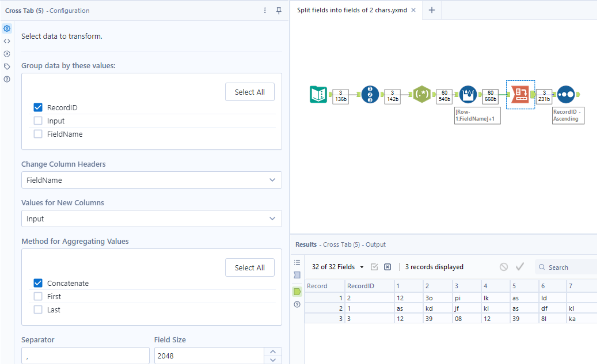Uncheck the RecordID grouping checkbox

[38, 107]
